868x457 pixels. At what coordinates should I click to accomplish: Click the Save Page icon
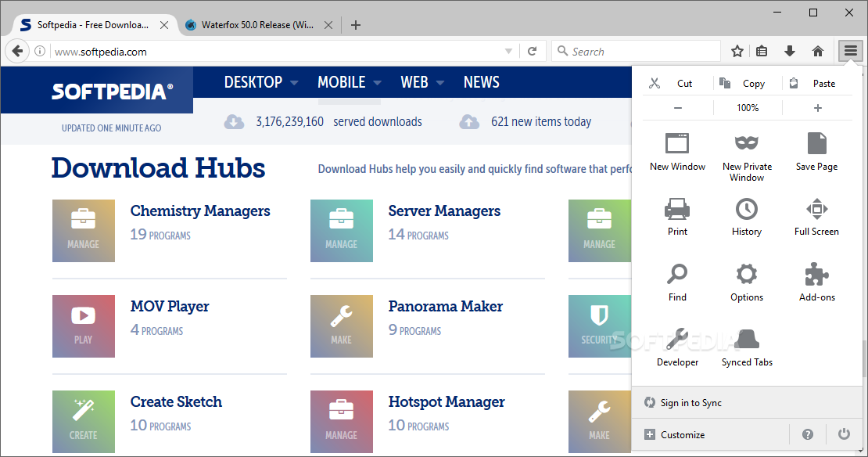coord(816,143)
